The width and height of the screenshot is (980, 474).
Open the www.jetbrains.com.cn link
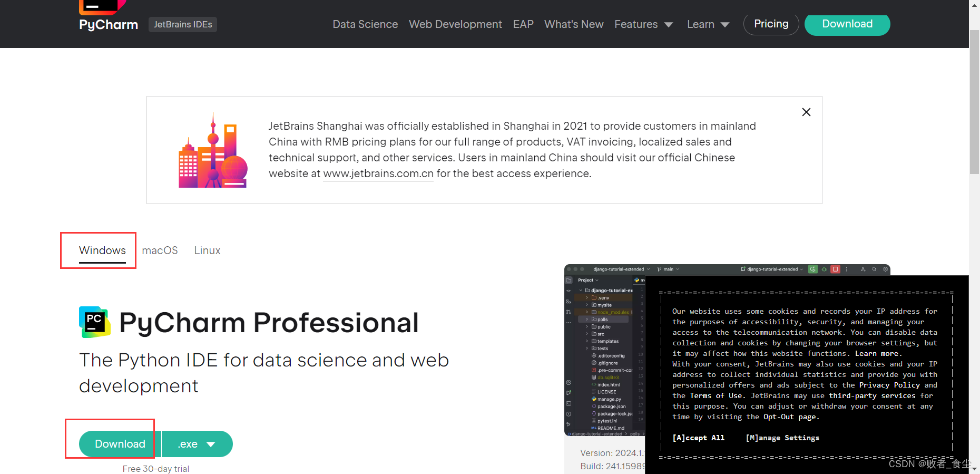pos(378,173)
